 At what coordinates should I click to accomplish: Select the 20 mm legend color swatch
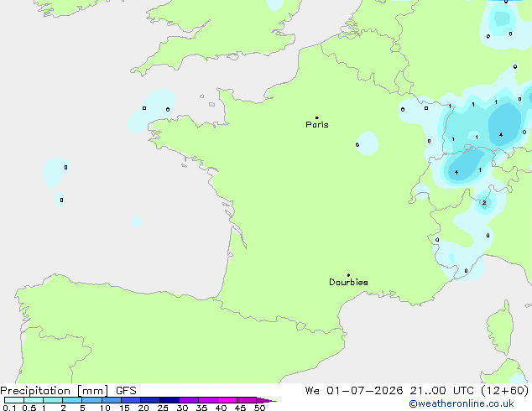pos(150,400)
